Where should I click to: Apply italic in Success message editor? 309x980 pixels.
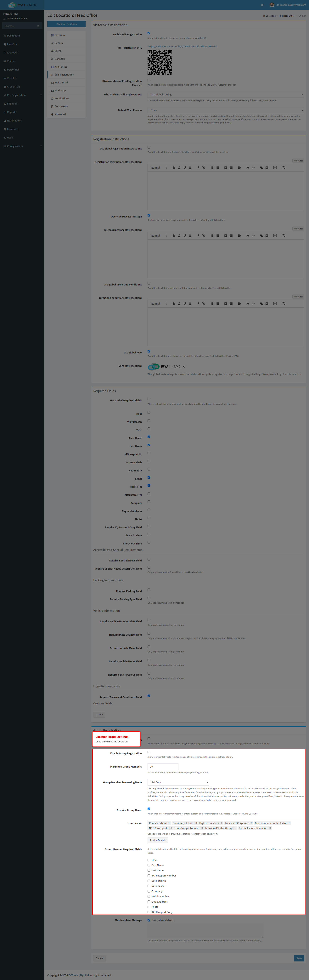179,236
